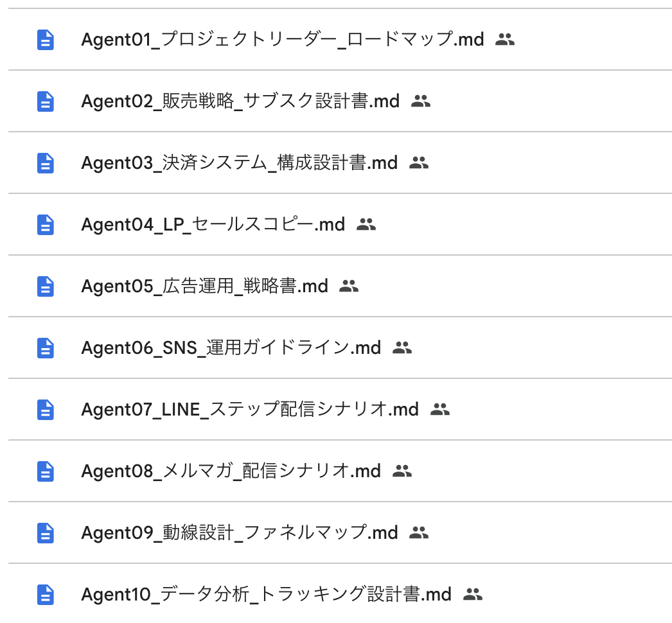Open Agent08_メルマガ_配信シナリオ.md
Viewport: 672px width, 623px height.
pyautogui.click(x=231, y=471)
